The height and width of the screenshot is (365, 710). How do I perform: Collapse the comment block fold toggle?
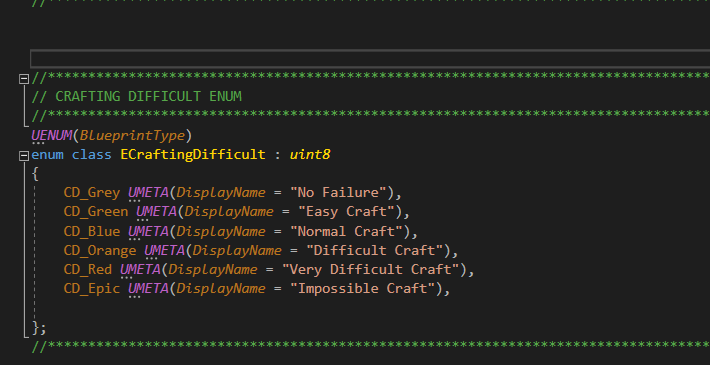[24, 79]
